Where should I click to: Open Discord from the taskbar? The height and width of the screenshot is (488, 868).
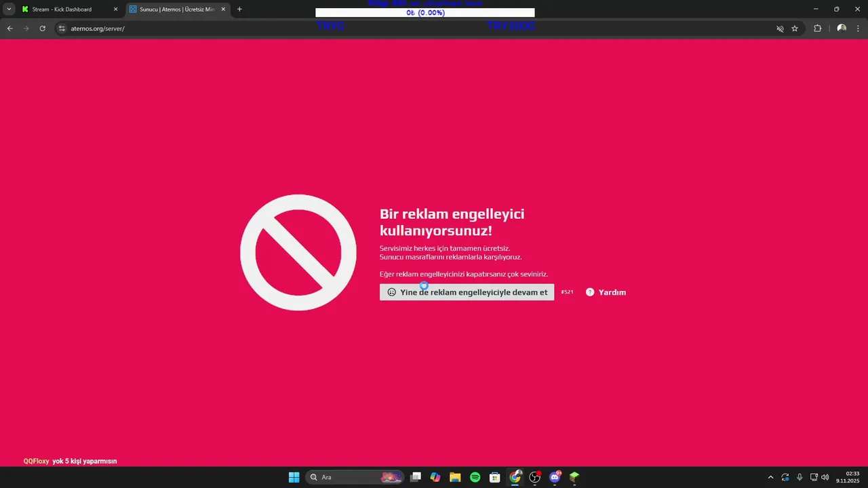point(555,477)
